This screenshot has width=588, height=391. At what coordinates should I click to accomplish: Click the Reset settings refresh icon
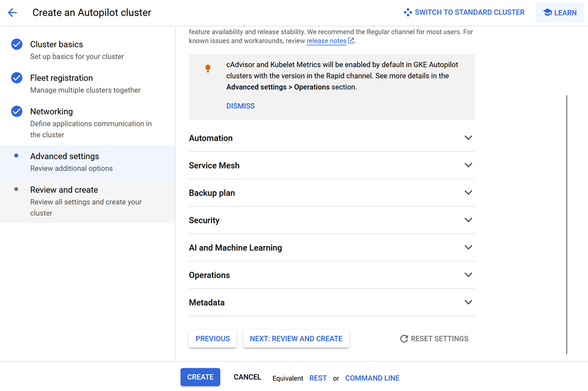(404, 339)
